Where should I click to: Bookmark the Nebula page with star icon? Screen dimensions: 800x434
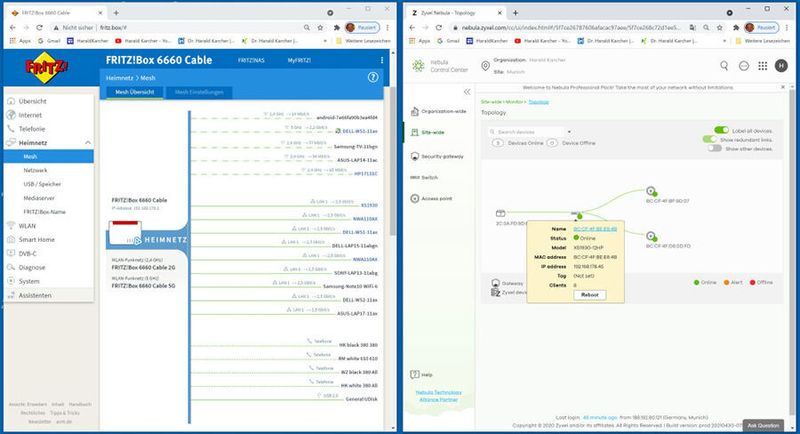point(720,28)
